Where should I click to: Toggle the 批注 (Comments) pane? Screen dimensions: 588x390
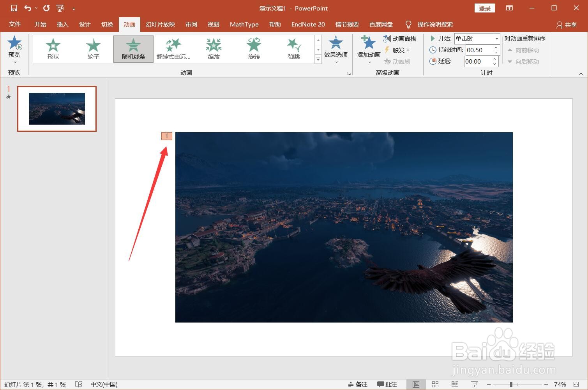click(x=387, y=385)
